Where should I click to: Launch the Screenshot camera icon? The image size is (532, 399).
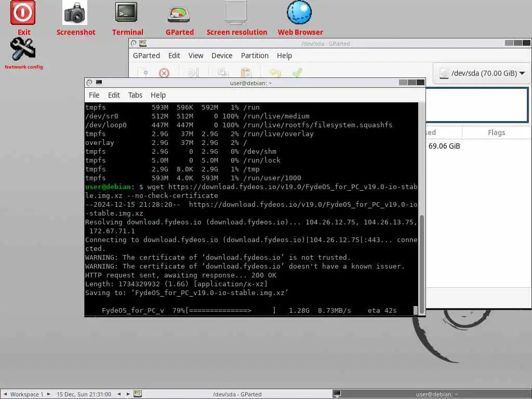pos(75,13)
